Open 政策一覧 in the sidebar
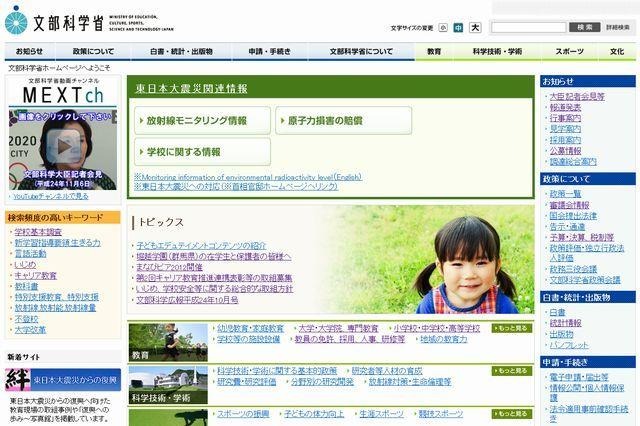This screenshot has height=426, width=640. coord(565,194)
